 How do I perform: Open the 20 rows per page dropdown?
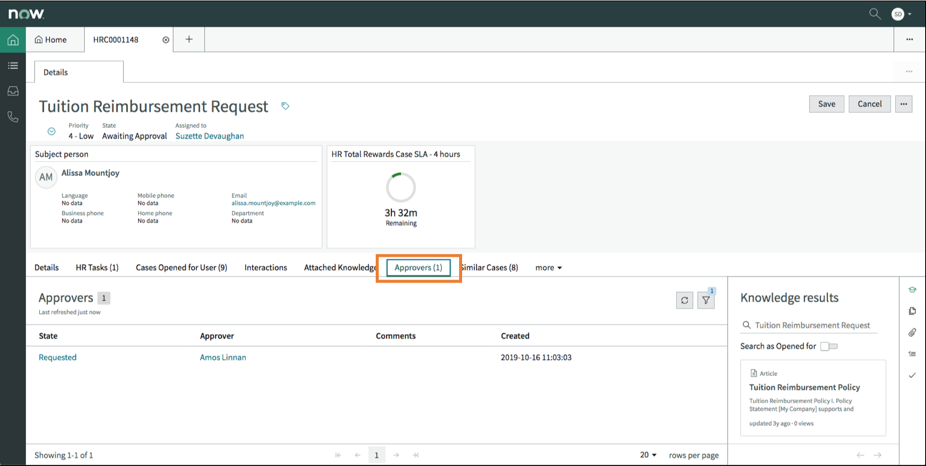648,455
